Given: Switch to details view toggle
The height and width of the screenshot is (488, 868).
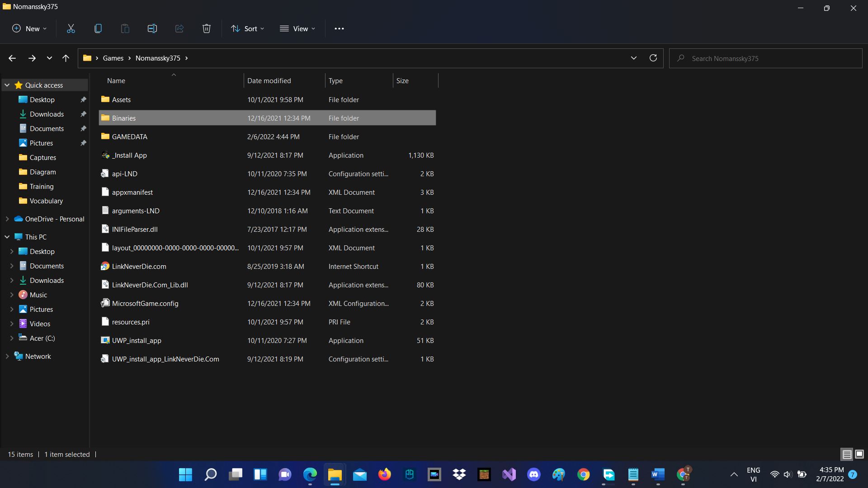Looking at the screenshot, I should point(847,454).
